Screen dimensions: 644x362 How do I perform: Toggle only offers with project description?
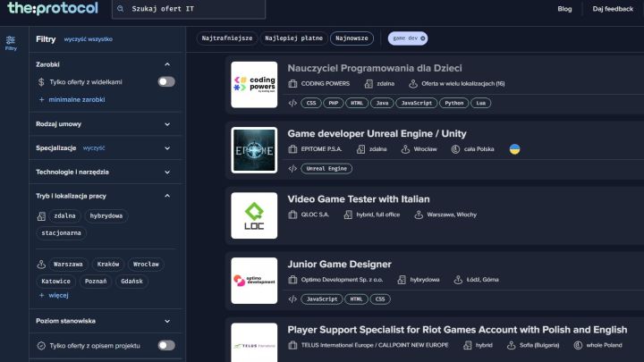coord(166,345)
